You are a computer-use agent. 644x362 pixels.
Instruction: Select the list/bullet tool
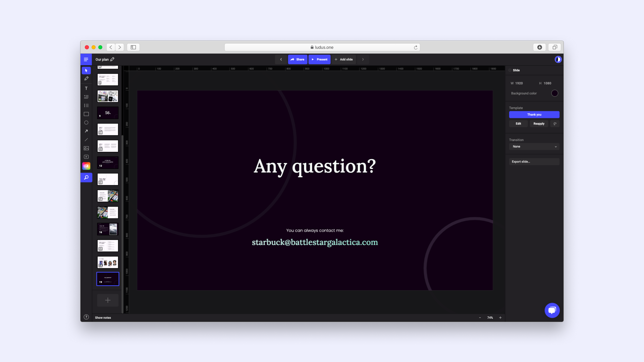(x=86, y=105)
